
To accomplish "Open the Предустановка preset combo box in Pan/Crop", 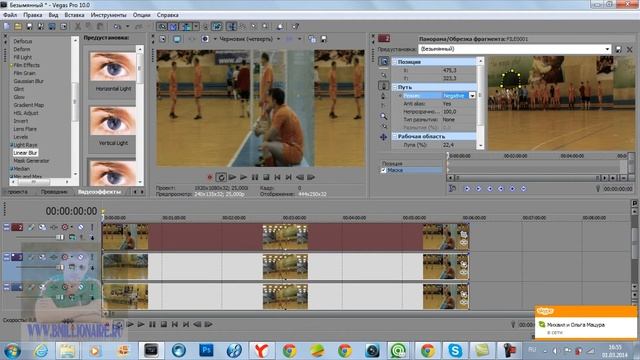I will 514,49.
